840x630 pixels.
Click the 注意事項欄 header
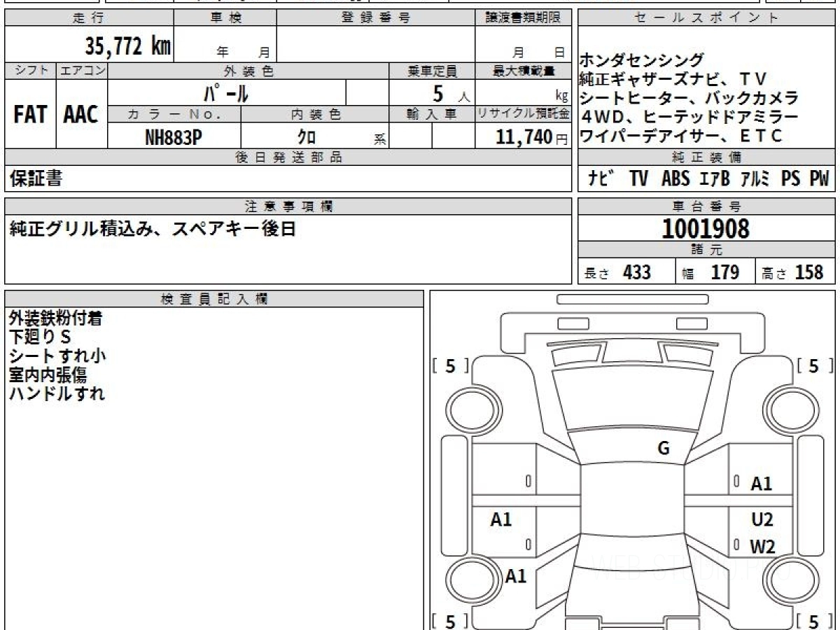click(x=288, y=206)
